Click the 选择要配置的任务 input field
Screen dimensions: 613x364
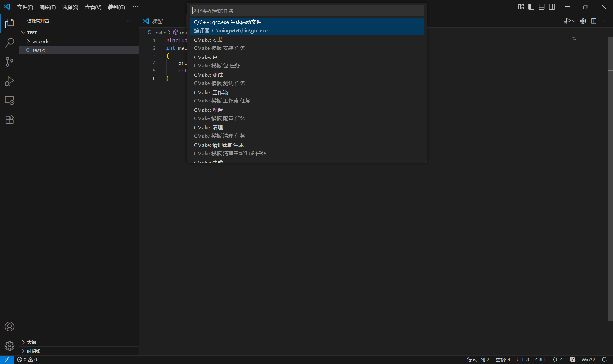(307, 11)
